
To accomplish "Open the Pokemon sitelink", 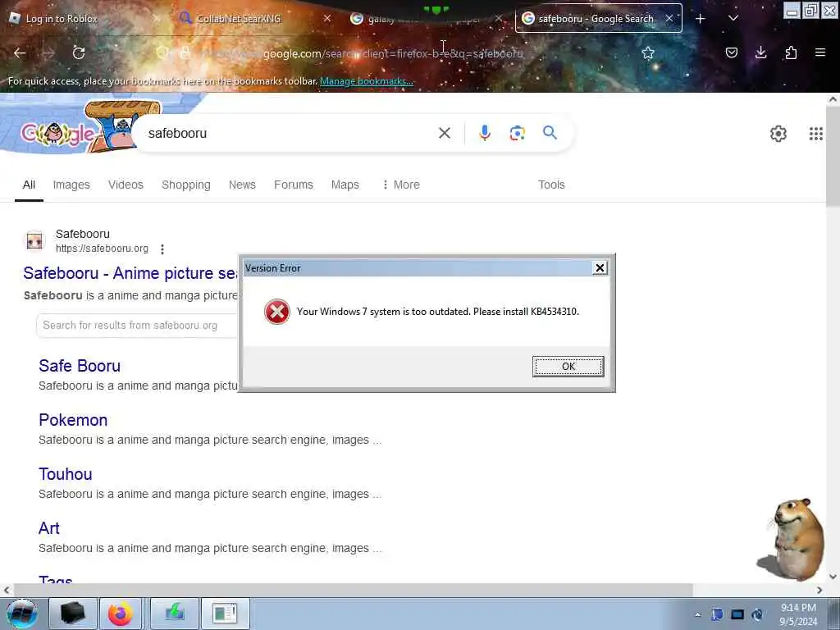I will [73, 420].
